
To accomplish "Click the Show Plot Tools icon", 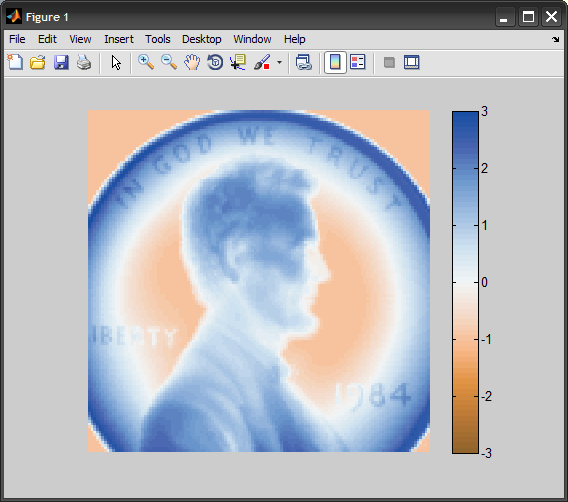I will (412, 62).
